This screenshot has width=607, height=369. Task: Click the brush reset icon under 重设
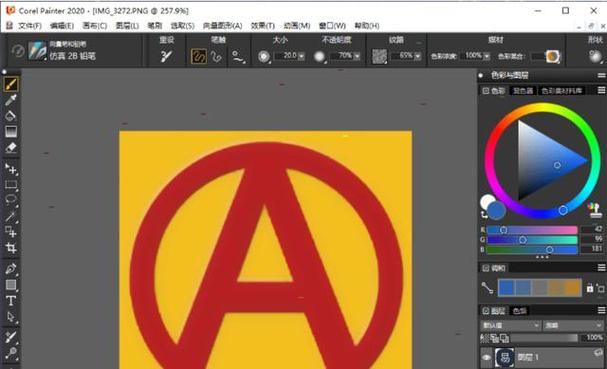click(166, 57)
